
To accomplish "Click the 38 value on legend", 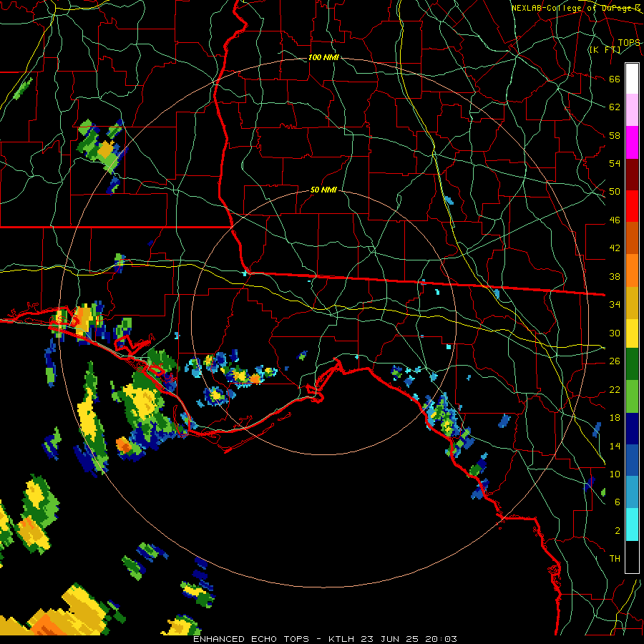I will tap(615, 276).
